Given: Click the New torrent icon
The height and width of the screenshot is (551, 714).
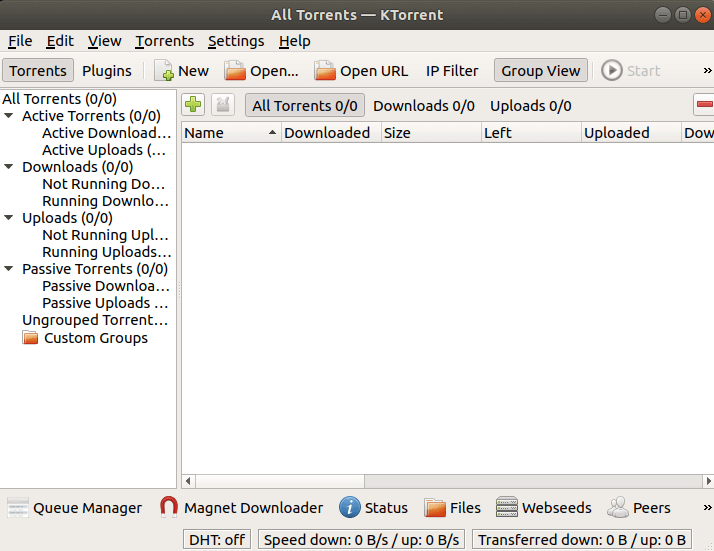Looking at the screenshot, I should pyautogui.click(x=163, y=71).
